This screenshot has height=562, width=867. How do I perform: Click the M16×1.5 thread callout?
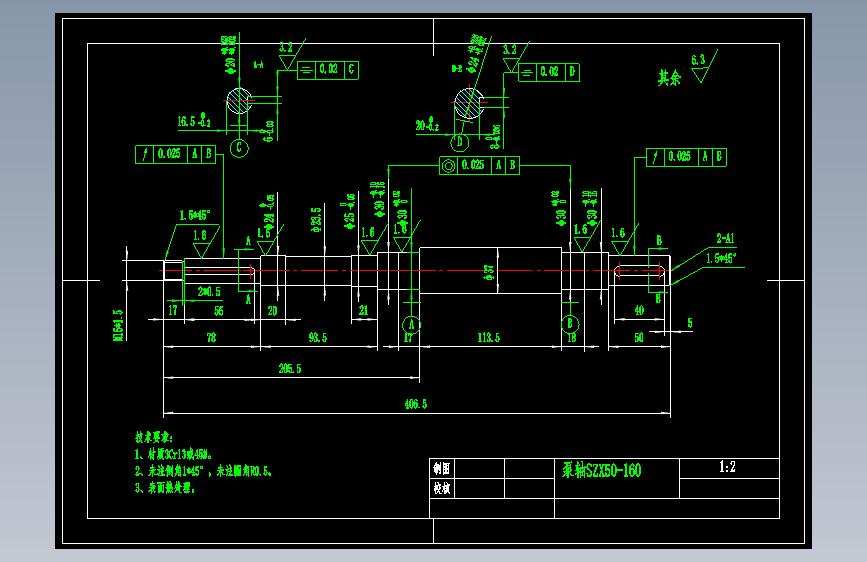(118, 325)
